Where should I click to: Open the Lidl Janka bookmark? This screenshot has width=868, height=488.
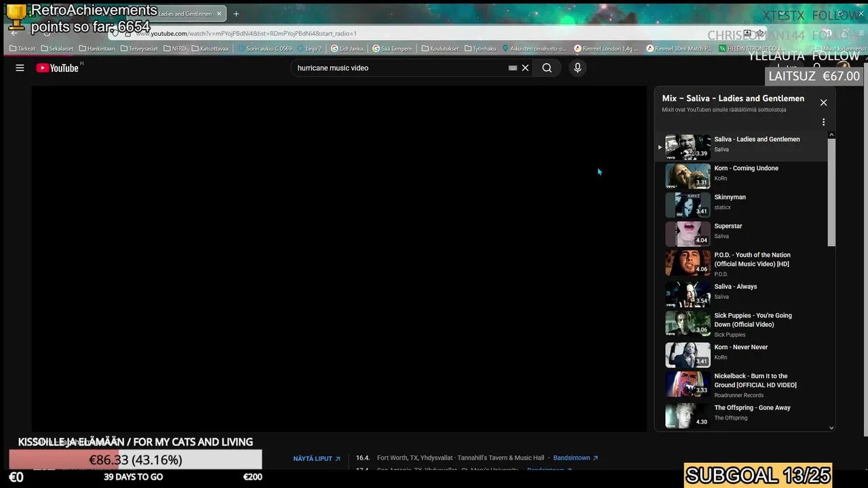click(347, 49)
